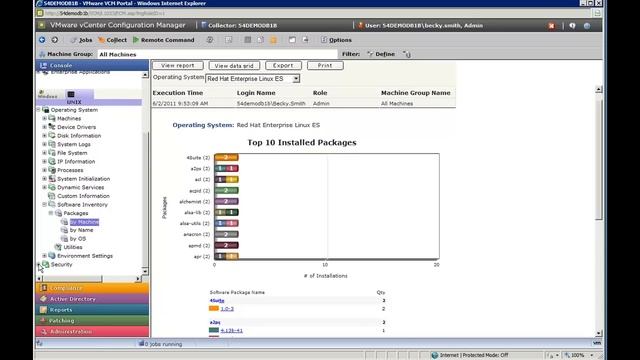Click the window view toolbar icon
The image size is (640, 360).
(x=292, y=40)
